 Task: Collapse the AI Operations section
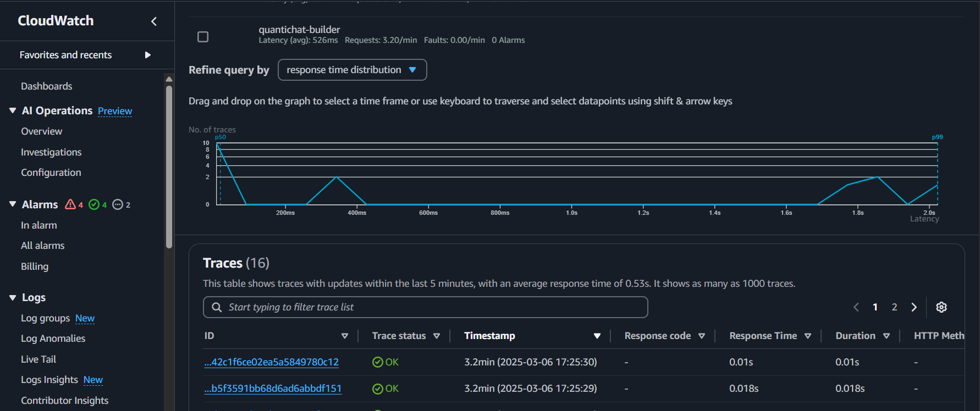point(13,110)
